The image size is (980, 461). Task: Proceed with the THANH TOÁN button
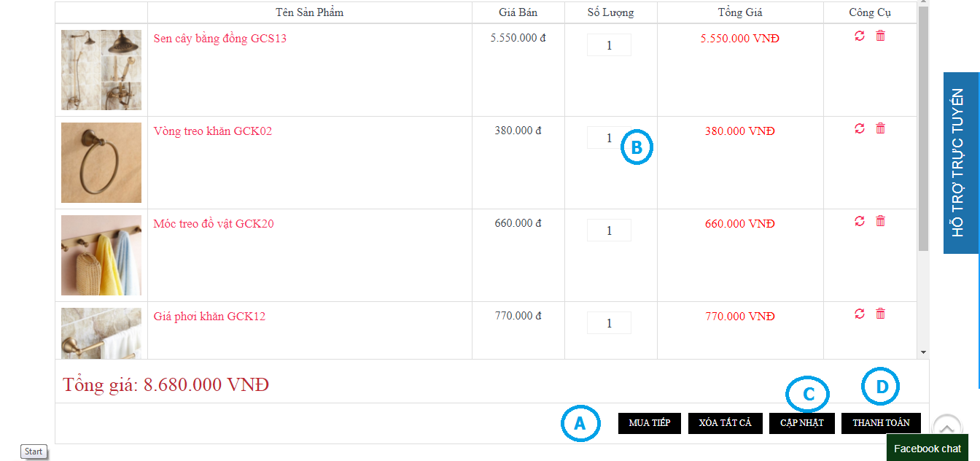click(x=881, y=423)
